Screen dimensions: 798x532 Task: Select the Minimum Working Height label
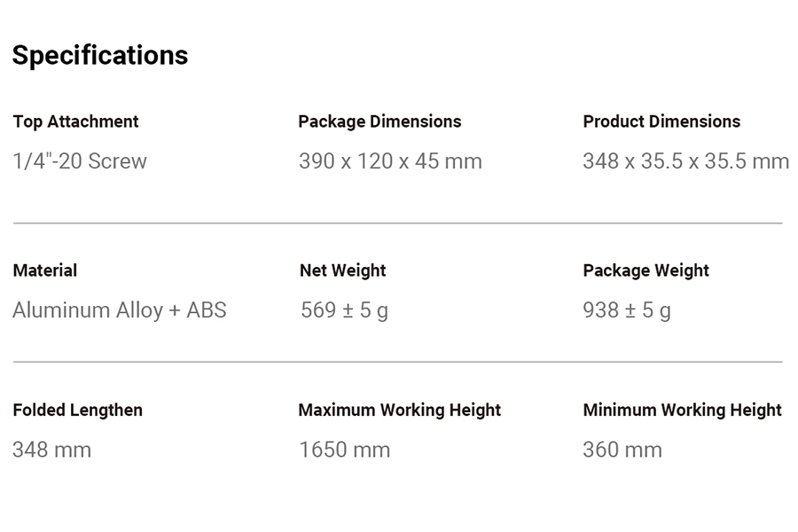(682, 411)
